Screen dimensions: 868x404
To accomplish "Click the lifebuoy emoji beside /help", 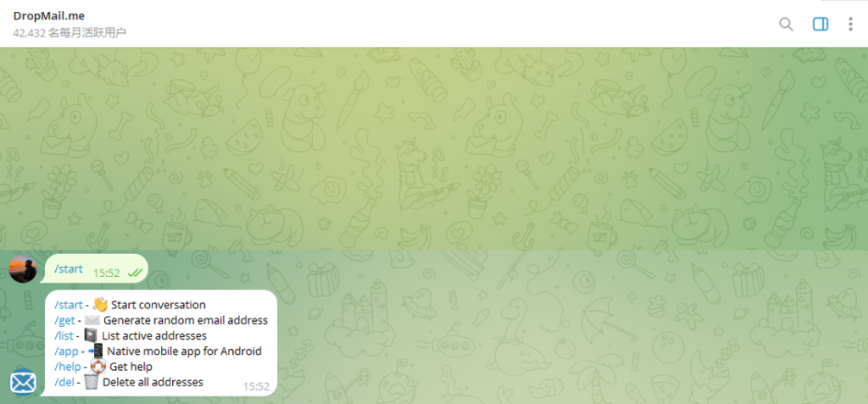I will click(98, 367).
